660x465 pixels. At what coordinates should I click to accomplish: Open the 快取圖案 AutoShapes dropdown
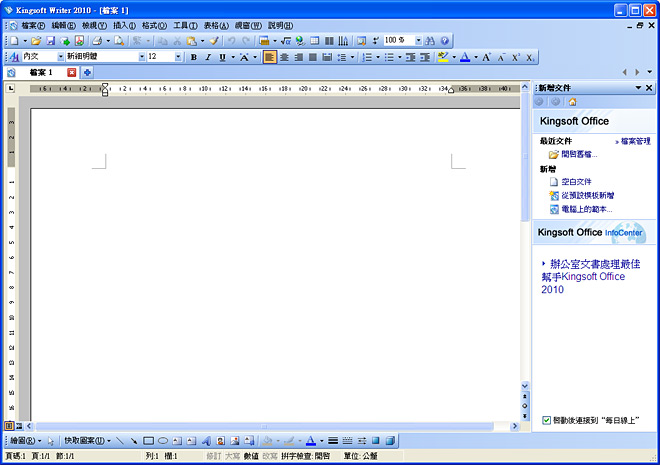(x=88, y=441)
